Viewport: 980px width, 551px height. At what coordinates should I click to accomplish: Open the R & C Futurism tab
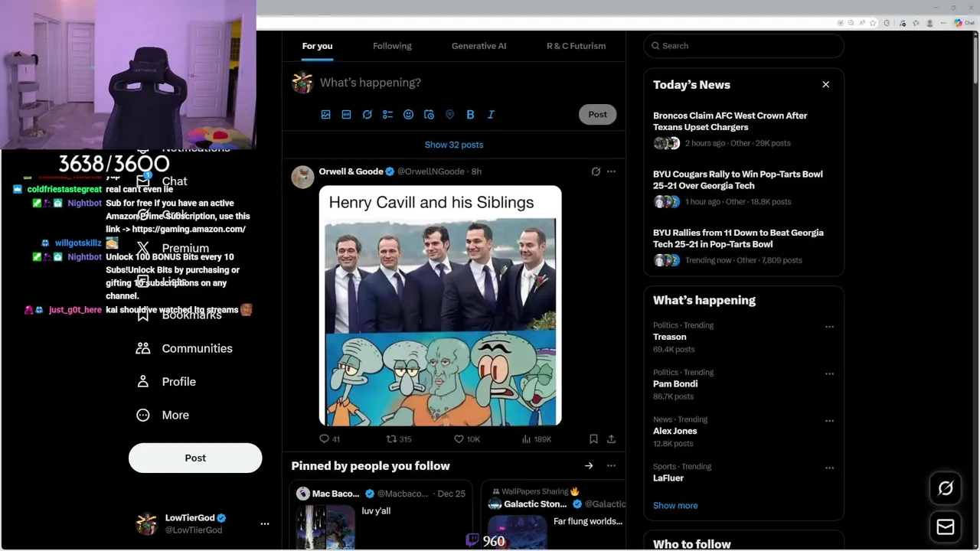[x=576, y=46]
